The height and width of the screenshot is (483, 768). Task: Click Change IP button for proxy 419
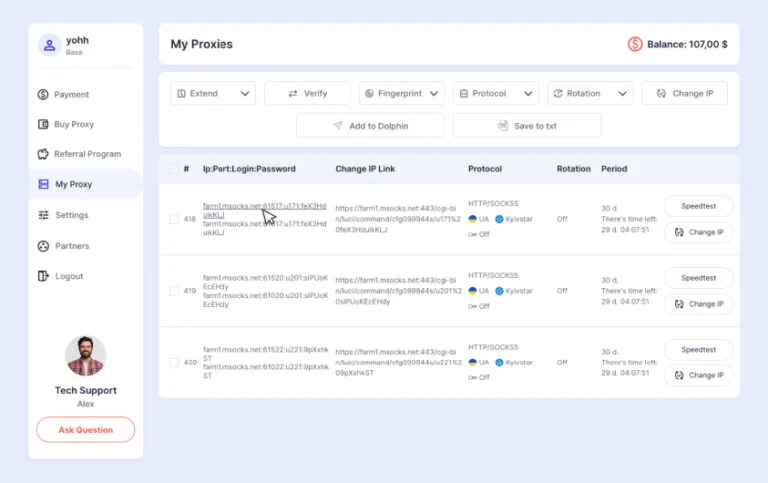[698, 304]
